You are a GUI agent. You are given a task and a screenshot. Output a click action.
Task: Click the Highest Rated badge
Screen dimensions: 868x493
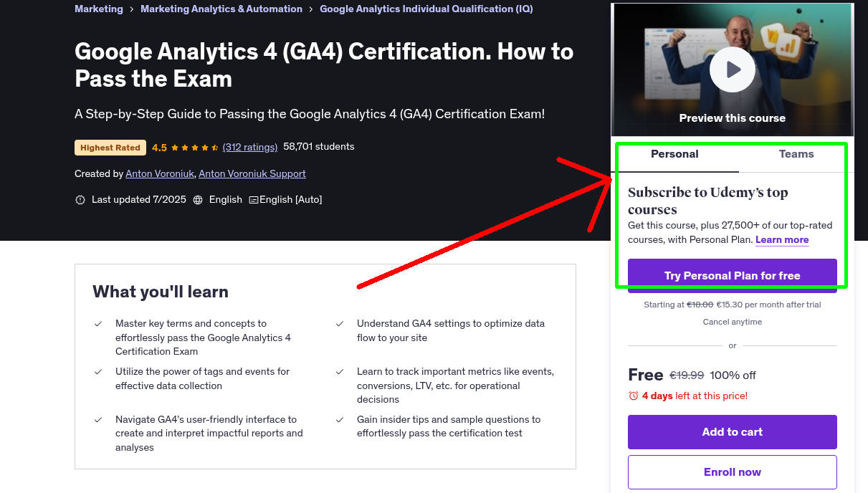[110, 148]
